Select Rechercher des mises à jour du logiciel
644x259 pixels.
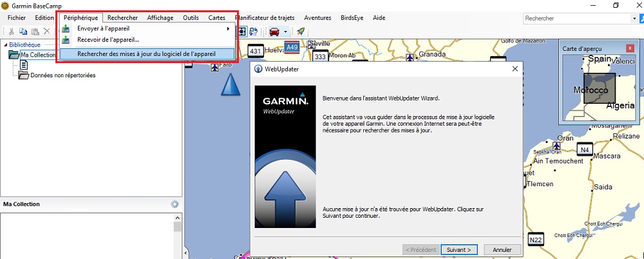[147, 53]
